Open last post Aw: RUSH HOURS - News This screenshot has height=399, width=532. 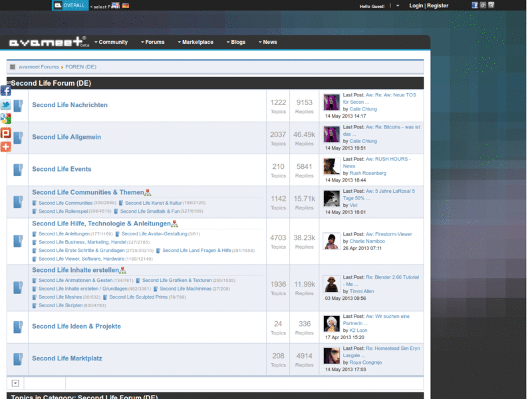point(377,162)
